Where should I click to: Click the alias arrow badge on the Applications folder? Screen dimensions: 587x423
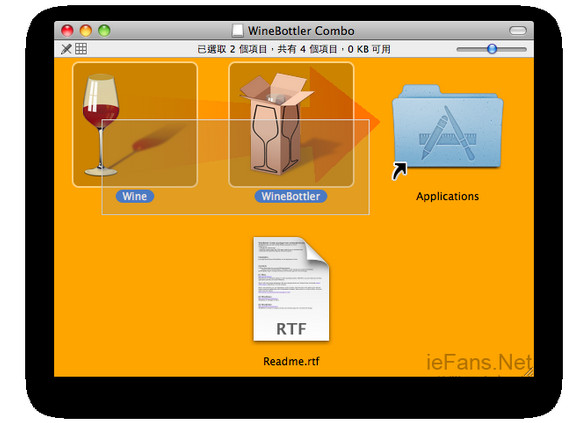pyautogui.click(x=399, y=171)
